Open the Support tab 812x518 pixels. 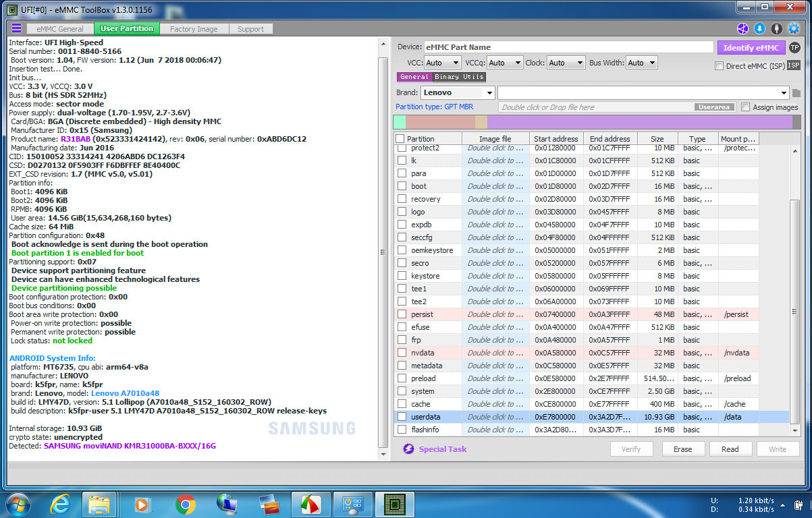250,29
